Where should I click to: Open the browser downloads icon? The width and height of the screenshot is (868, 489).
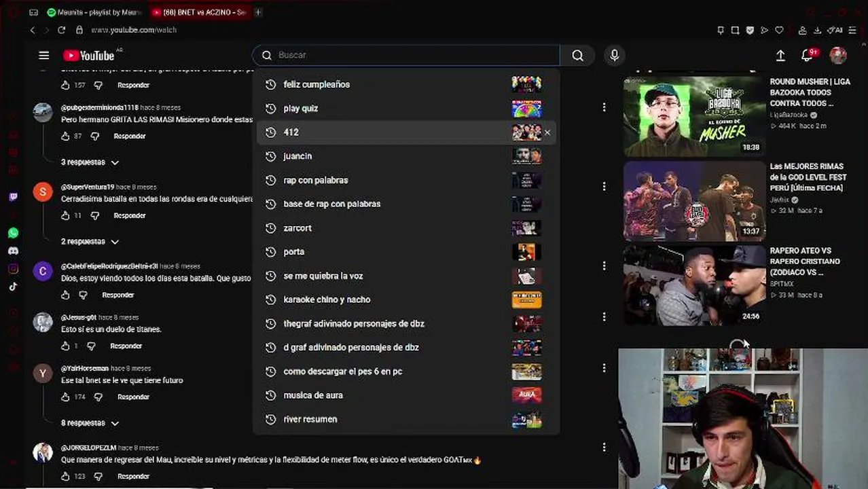817,30
